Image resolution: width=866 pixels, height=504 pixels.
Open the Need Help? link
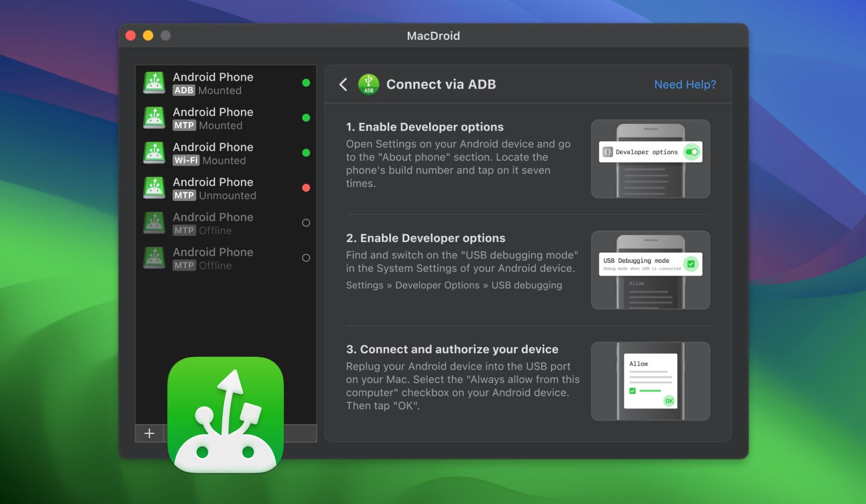coord(685,84)
